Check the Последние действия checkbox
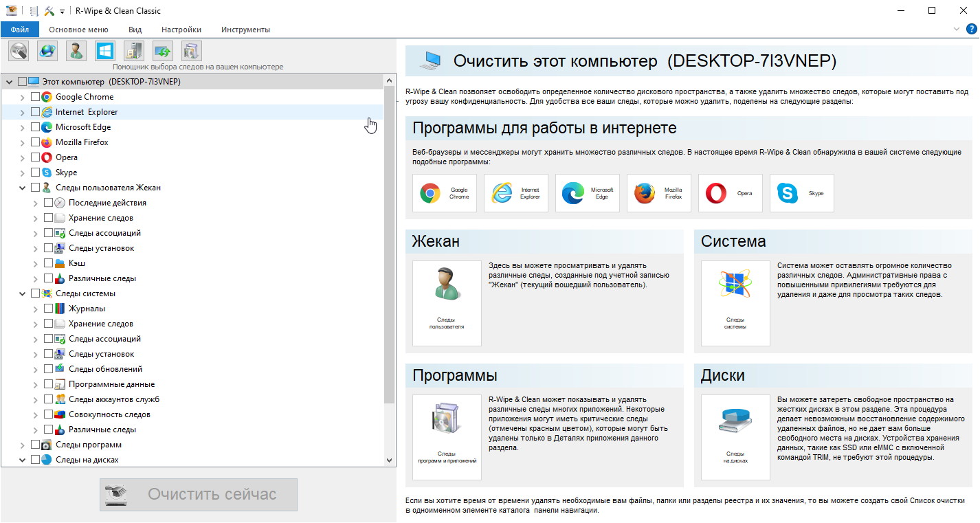This screenshot has height=523, width=980. click(49, 203)
